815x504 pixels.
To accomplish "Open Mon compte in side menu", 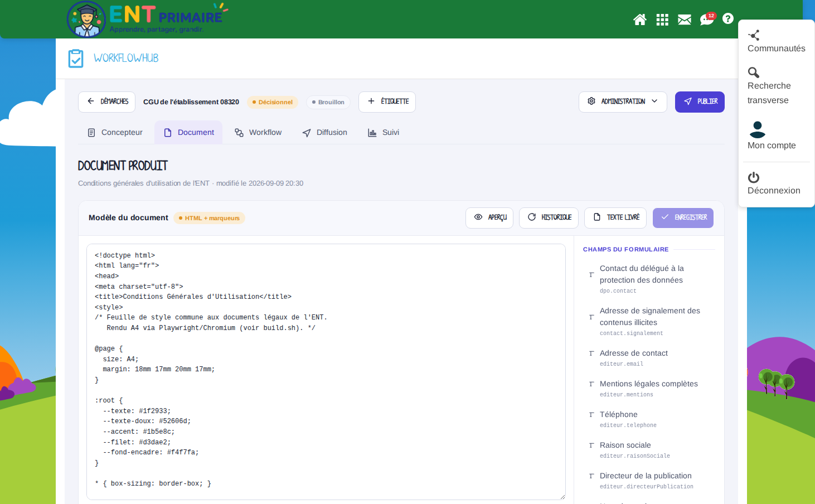I will (x=772, y=136).
